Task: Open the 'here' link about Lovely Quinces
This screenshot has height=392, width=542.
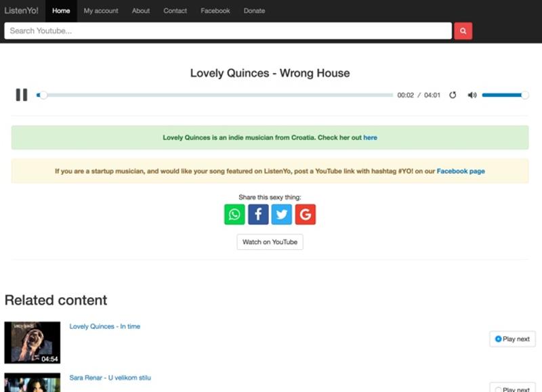Action: coord(370,137)
